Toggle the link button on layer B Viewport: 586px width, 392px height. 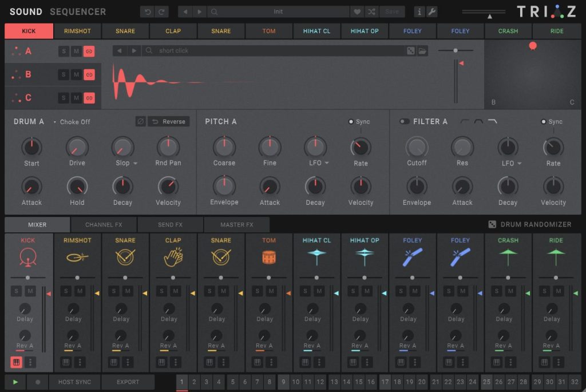point(89,75)
